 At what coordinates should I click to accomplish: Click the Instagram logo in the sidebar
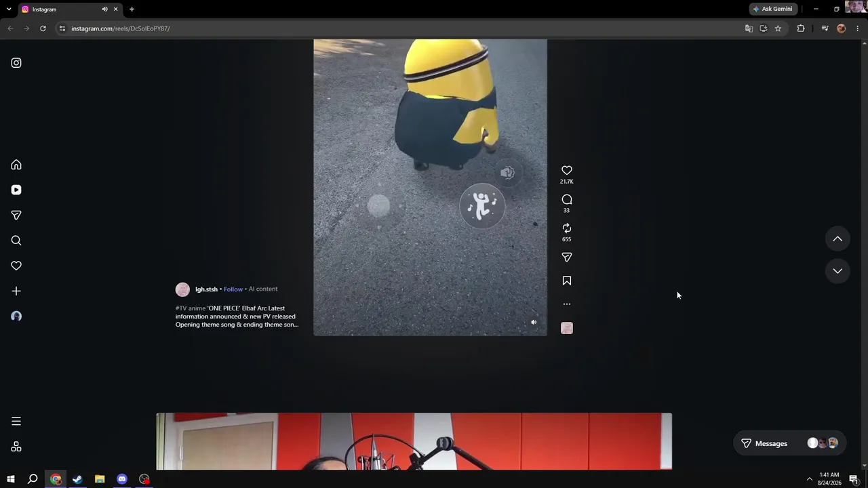(16, 63)
